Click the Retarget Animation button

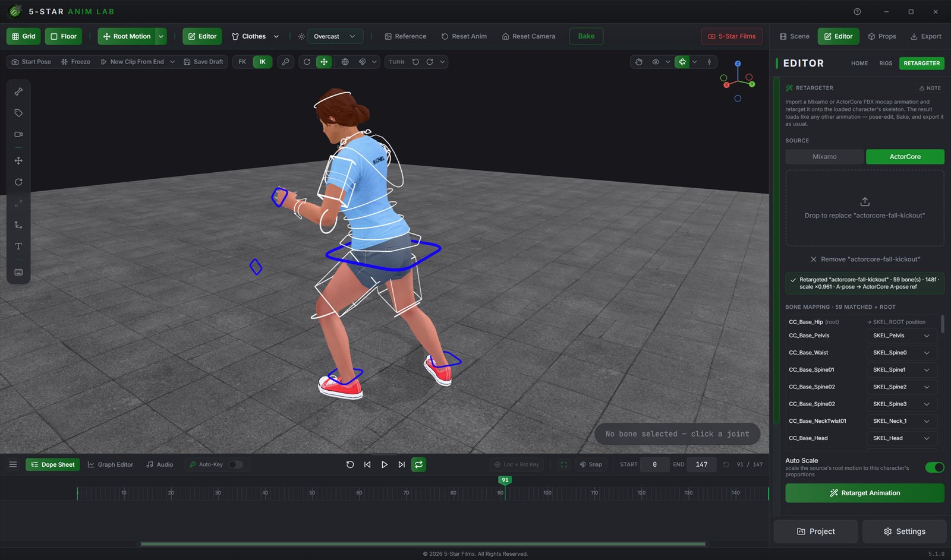tap(865, 493)
